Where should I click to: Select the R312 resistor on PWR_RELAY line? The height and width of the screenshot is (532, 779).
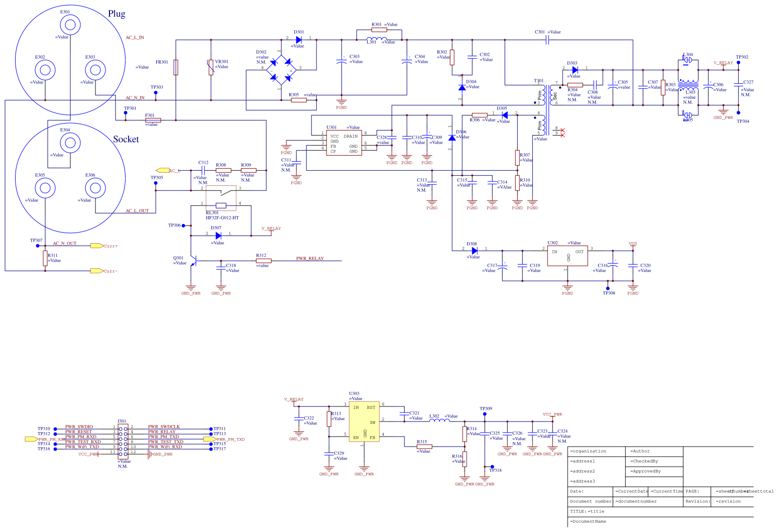tap(264, 261)
